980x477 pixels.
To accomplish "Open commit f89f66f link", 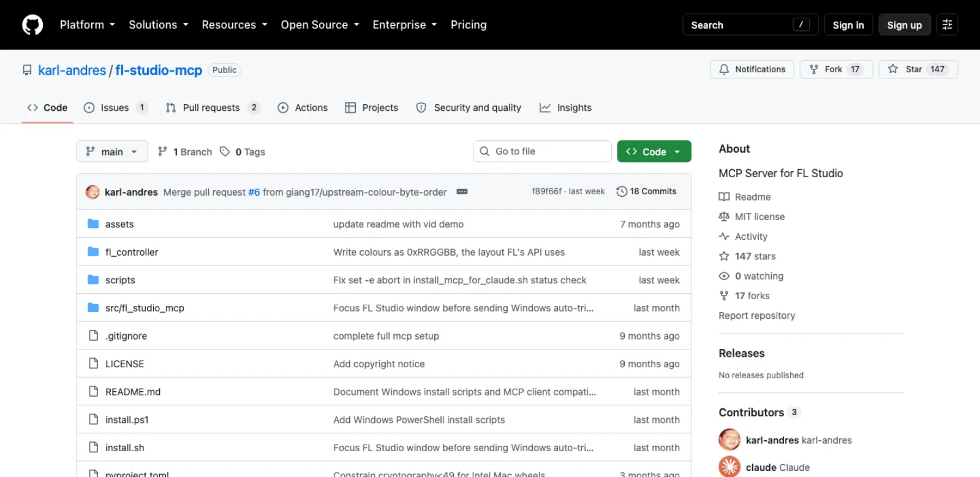I will pos(546,191).
